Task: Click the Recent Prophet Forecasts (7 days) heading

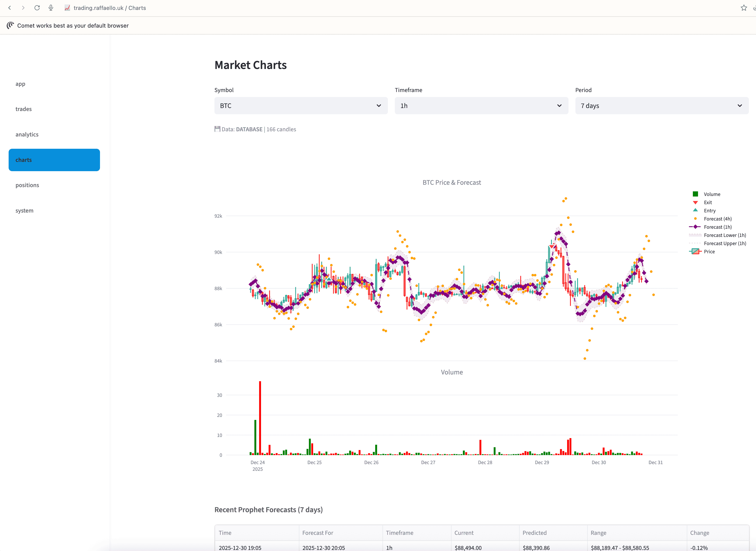Action: coord(269,510)
